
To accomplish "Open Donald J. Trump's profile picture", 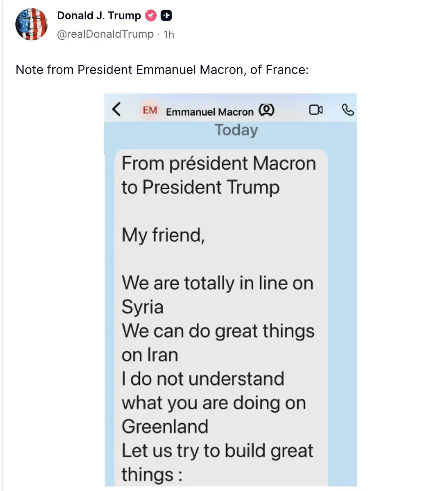I will pyautogui.click(x=32, y=24).
